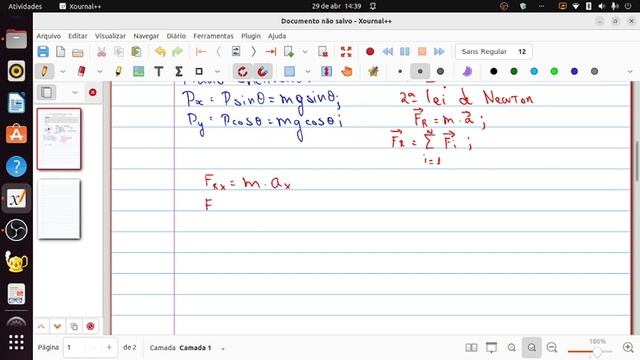Choose thick line thickness
Viewport: 640px width, 360px height.
point(440,71)
